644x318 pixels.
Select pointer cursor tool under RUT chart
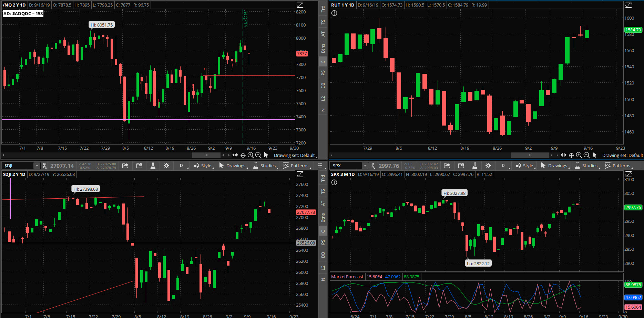coord(594,155)
